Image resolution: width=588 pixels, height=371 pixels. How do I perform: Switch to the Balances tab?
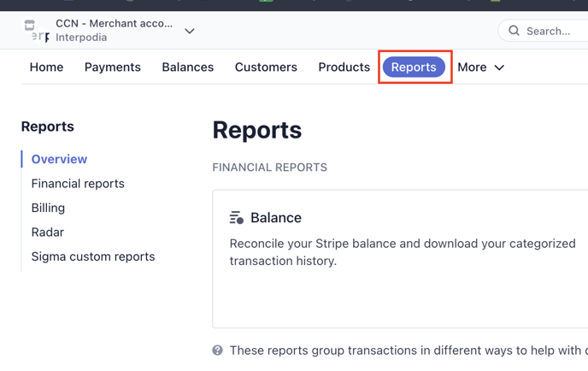pyautogui.click(x=187, y=67)
